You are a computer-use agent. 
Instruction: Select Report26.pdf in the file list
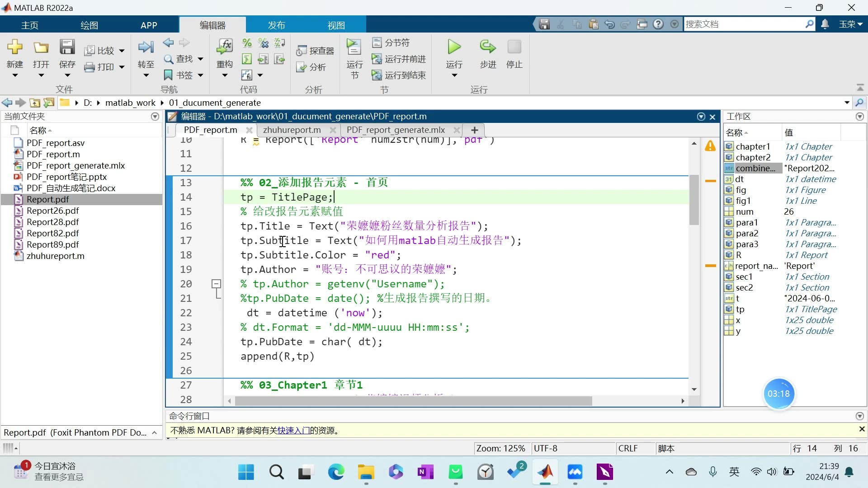pyautogui.click(x=52, y=211)
